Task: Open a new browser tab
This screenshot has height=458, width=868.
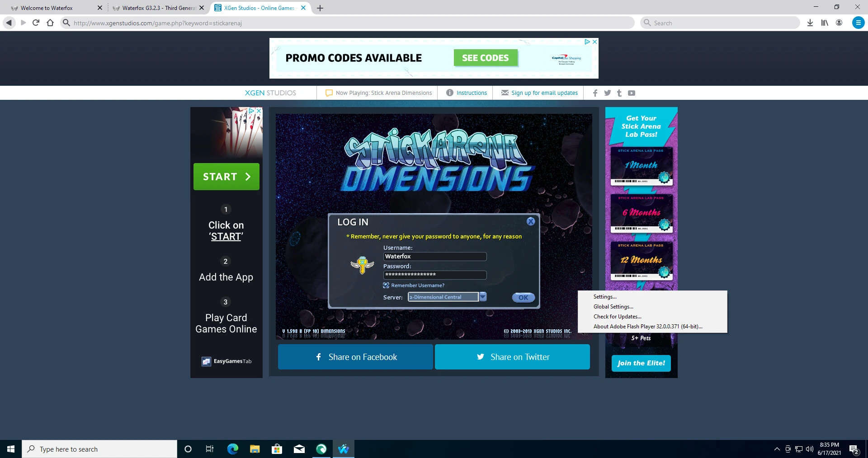Action: (x=320, y=8)
